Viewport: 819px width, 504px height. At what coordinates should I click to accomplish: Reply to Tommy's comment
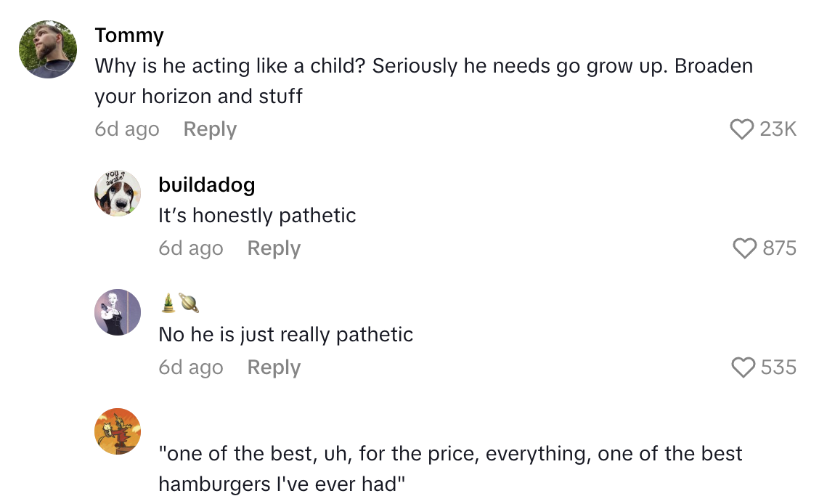pyautogui.click(x=210, y=129)
